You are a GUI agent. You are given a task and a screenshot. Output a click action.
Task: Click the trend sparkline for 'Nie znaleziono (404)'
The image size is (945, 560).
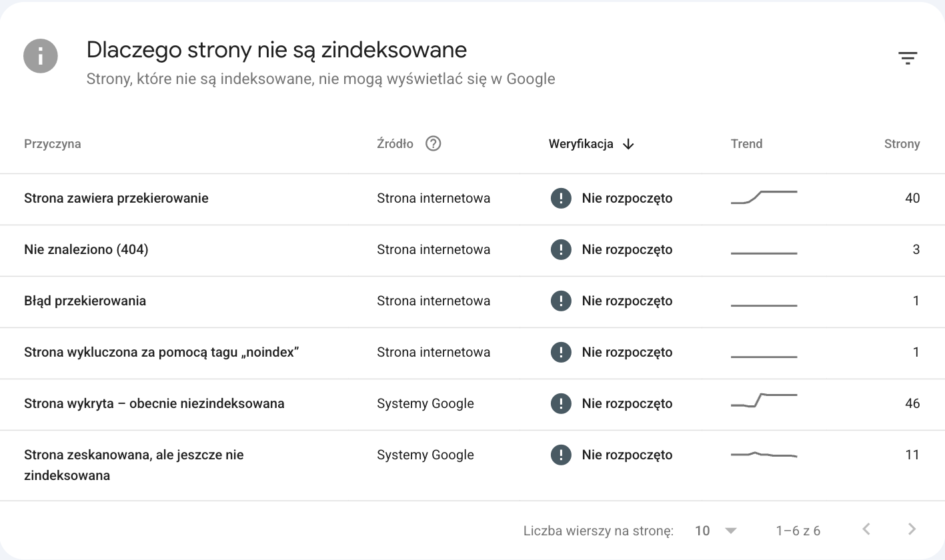coord(764,253)
